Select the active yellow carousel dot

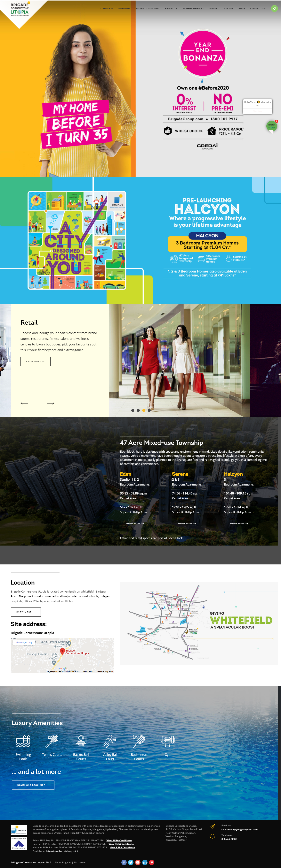click(143, 410)
